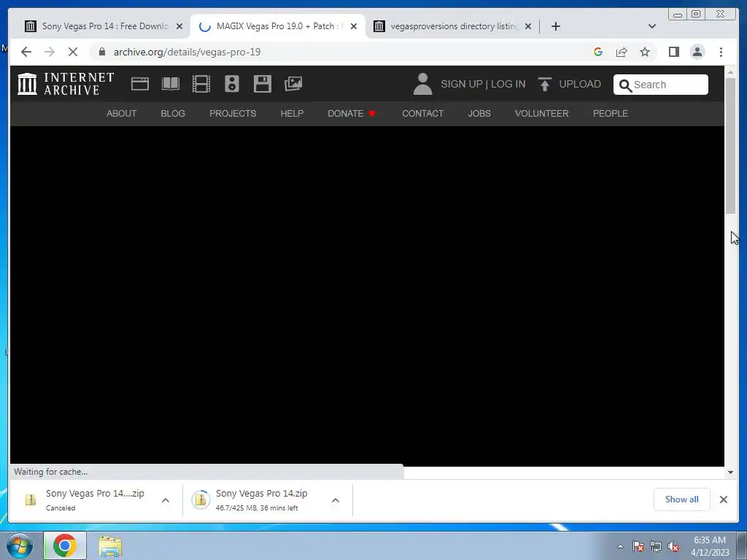Bookmark this tab with star icon
This screenshot has height=560, width=747.
645,52
